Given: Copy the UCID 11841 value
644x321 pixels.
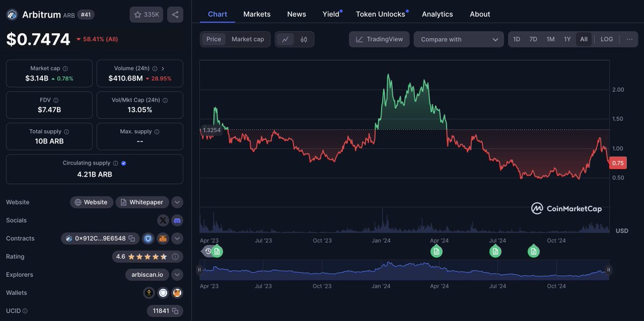Looking at the screenshot, I should pyautogui.click(x=175, y=311).
